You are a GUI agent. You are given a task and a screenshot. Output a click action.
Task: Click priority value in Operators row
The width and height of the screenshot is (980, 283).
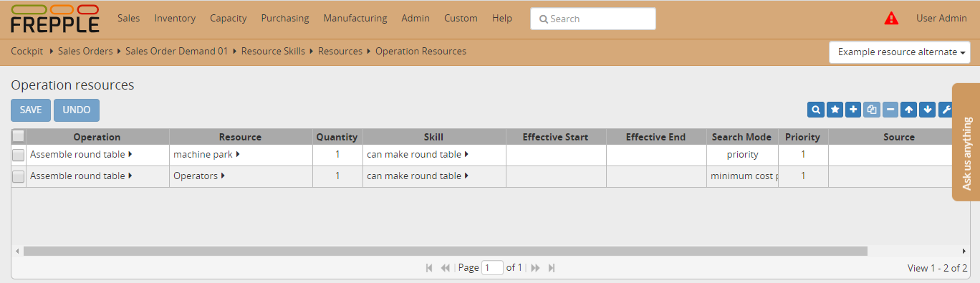click(803, 176)
